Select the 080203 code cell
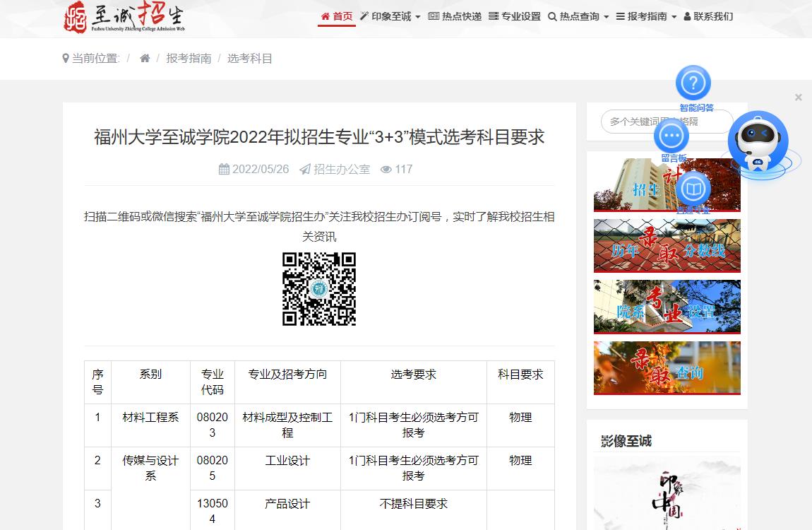 (x=213, y=425)
